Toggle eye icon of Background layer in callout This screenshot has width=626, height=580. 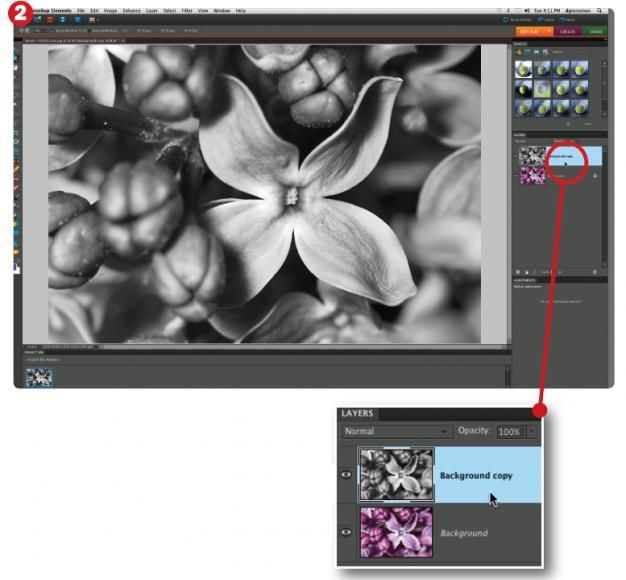(x=347, y=532)
